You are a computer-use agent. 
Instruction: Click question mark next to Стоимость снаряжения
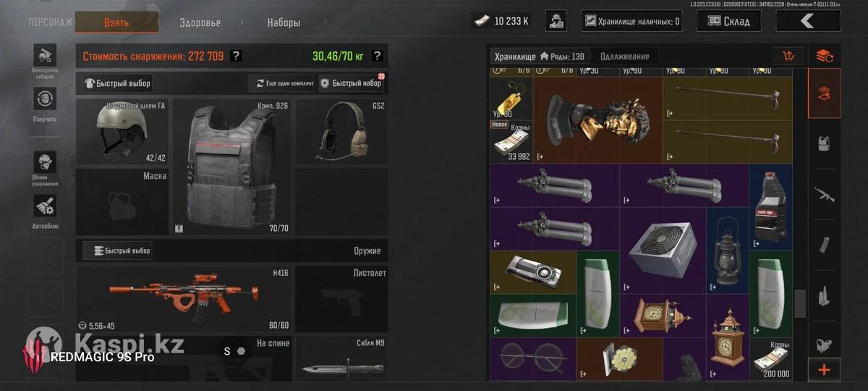[x=236, y=56]
